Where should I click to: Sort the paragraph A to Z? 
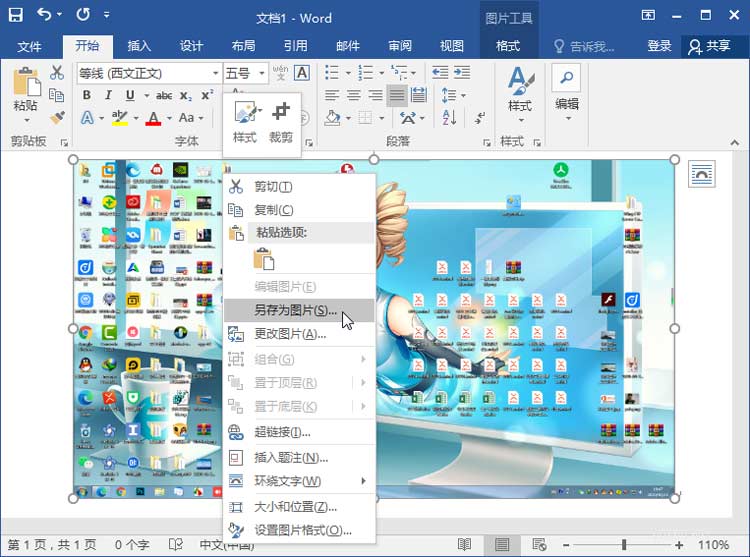[449, 118]
